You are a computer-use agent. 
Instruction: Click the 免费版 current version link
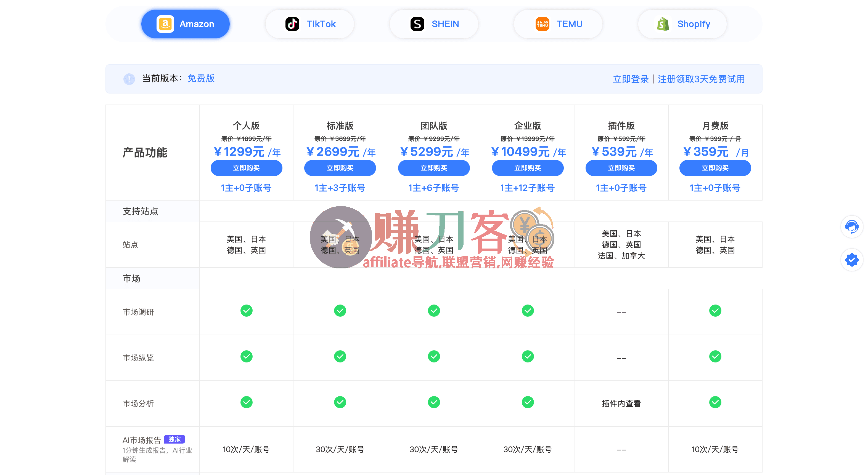[201, 78]
